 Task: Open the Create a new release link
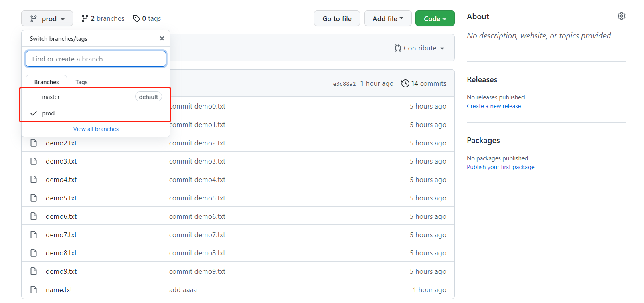[494, 106]
